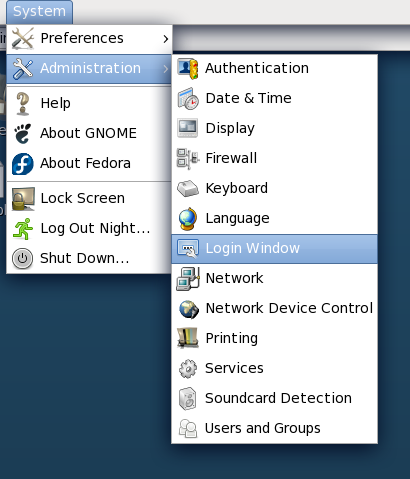
Task: Click the Administration wrench and screwdriver icon
Action: (x=23, y=68)
